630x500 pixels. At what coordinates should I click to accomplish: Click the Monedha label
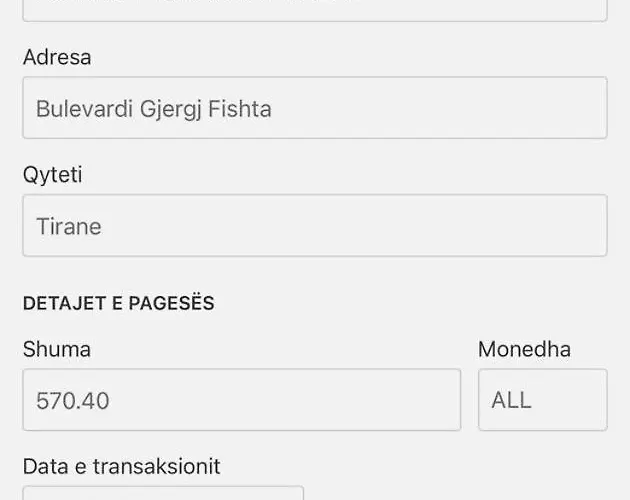pos(524,349)
